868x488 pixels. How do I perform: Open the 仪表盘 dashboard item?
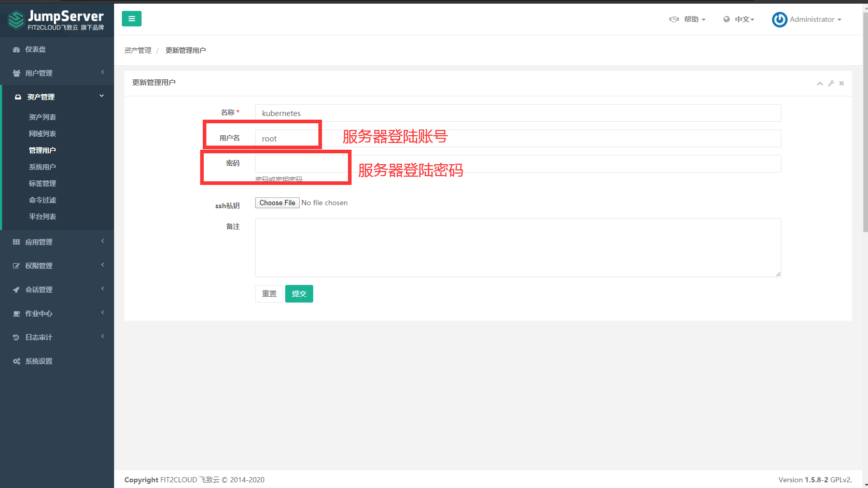coord(35,49)
